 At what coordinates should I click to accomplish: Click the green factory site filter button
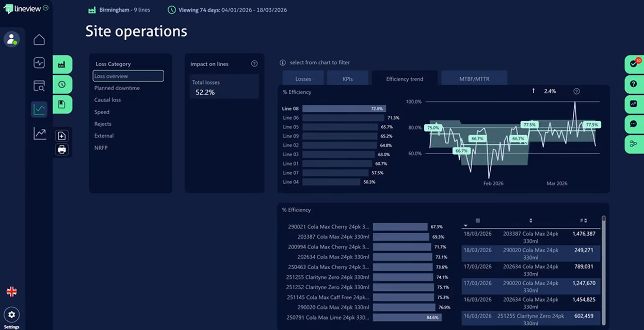[x=62, y=64]
